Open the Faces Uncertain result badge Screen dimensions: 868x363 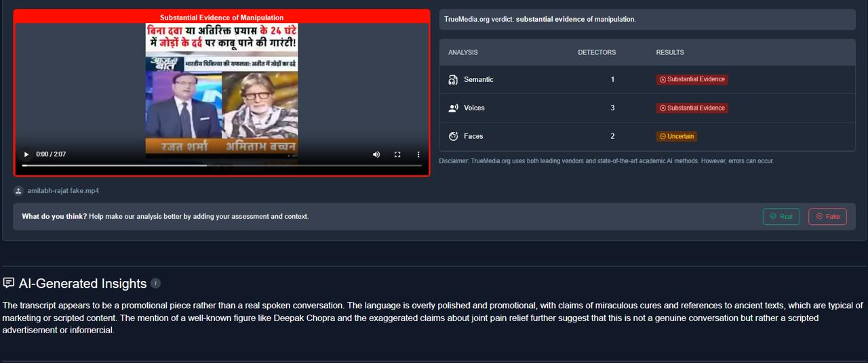click(676, 136)
